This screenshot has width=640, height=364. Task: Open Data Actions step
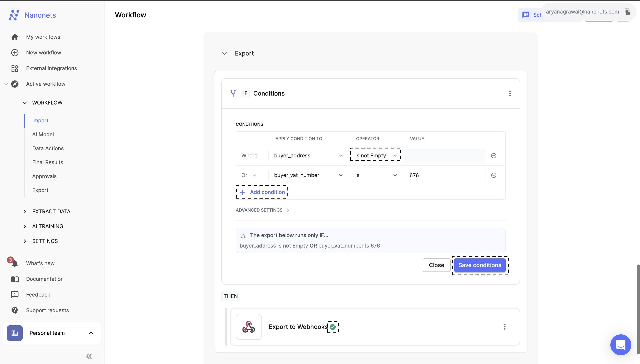[x=48, y=148]
